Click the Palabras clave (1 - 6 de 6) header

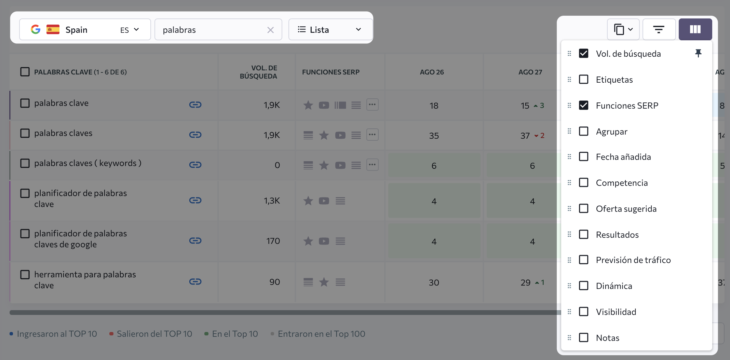click(x=81, y=72)
